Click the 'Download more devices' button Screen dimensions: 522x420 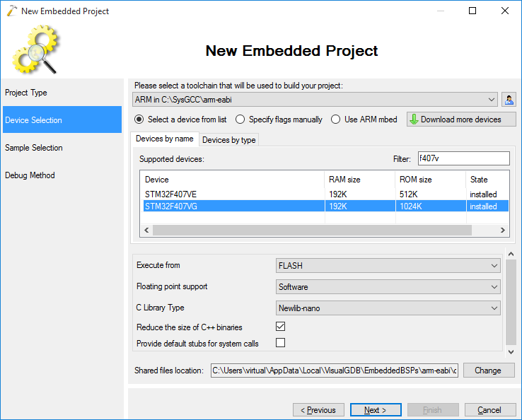point(461,119)
